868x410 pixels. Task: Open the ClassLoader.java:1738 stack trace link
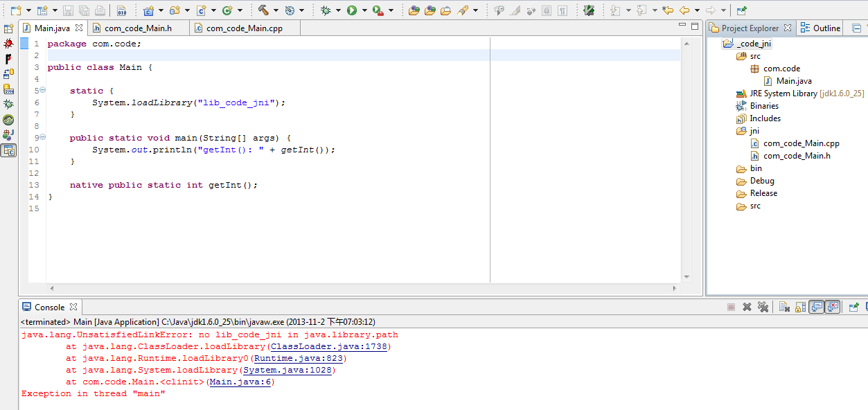point(330,346)
